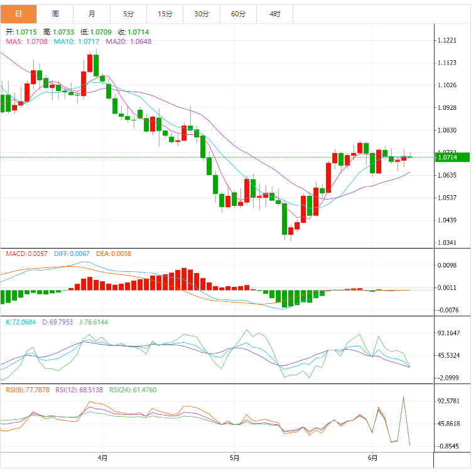This screenshot has height=472, width=476.
Task: Open the 4时 timeframe tab
Action: pos(274,14)
